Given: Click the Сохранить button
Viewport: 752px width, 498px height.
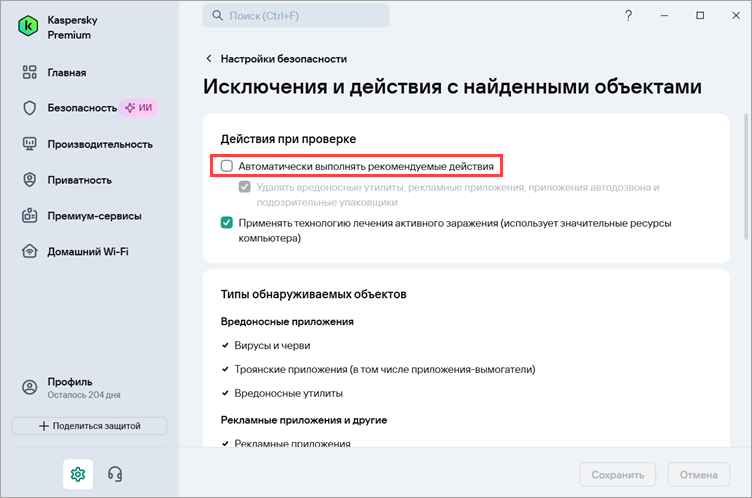Looking at the screenshot, I should point(618,474).
